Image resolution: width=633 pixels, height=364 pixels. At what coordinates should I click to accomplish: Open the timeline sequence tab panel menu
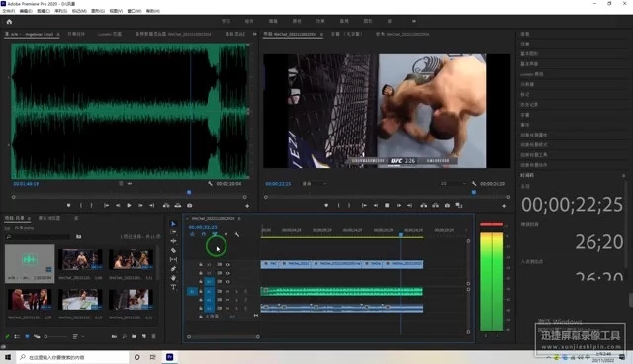click(x=239, y=218)
